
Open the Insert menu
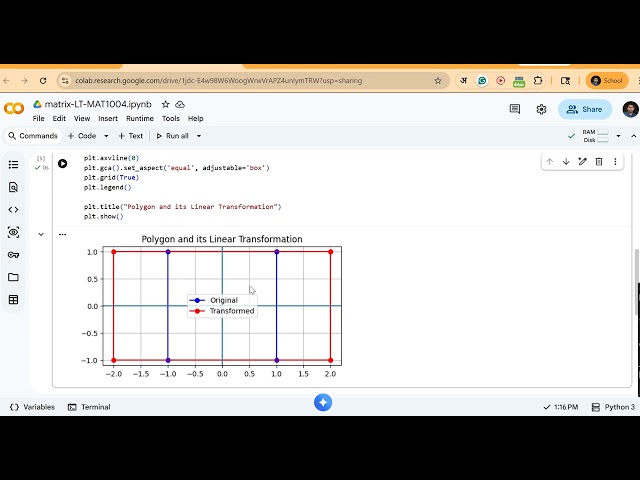[x=108, y=118]
